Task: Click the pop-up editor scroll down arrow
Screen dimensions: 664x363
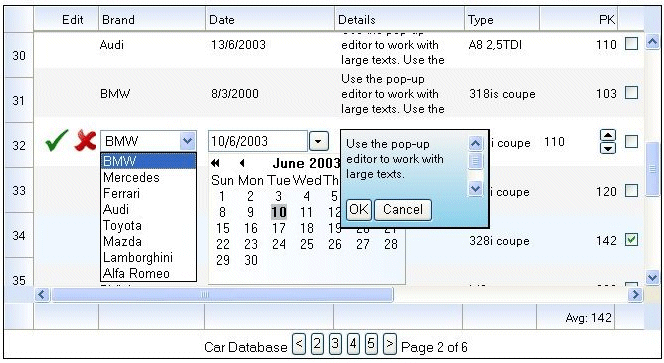Action: pos(475,188)
